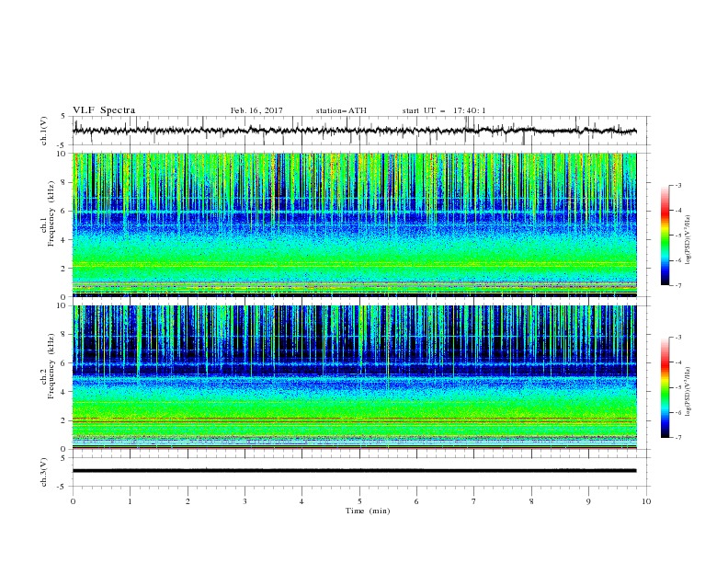
Task: Click the "5" tick on ch.3(V) axis
Action: [63, 457]
